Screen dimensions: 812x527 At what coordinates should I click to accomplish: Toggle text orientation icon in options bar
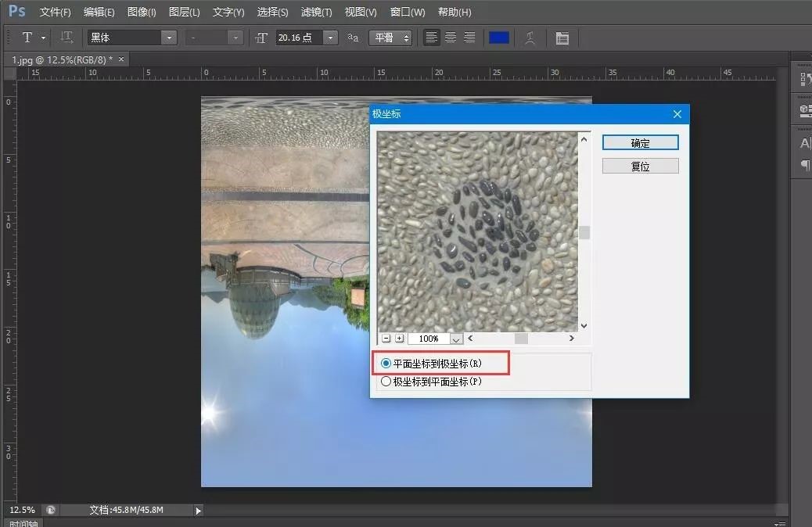67,38
